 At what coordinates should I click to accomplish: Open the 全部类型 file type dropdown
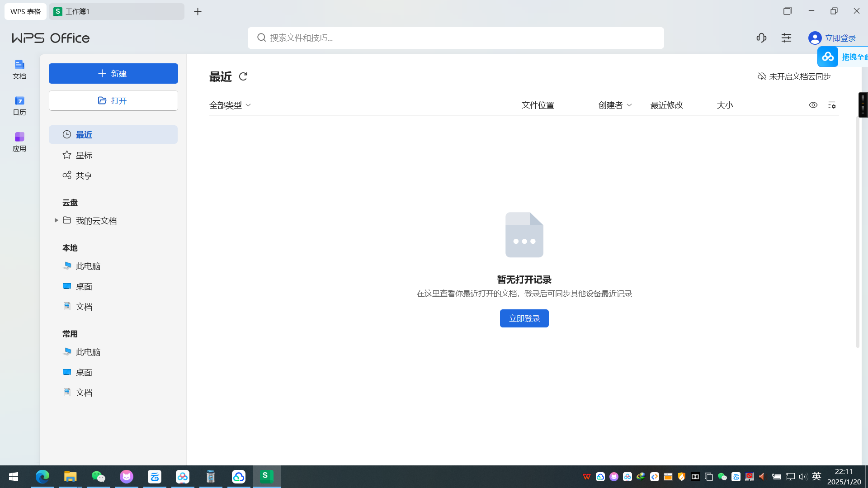[230, 105]
